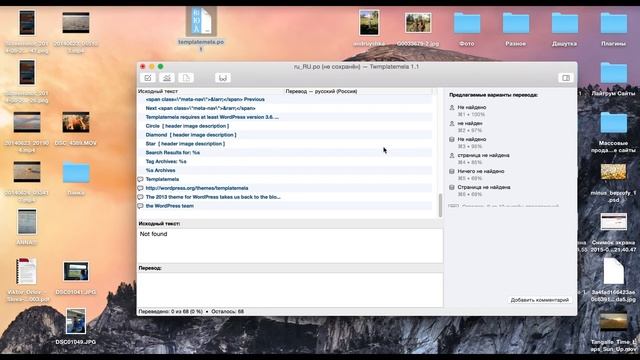The height and width of the screenshot is (360, 640).
Task: Click the comment bubble beside 'the WordPress team' row
Action: (x=140, y=206)
